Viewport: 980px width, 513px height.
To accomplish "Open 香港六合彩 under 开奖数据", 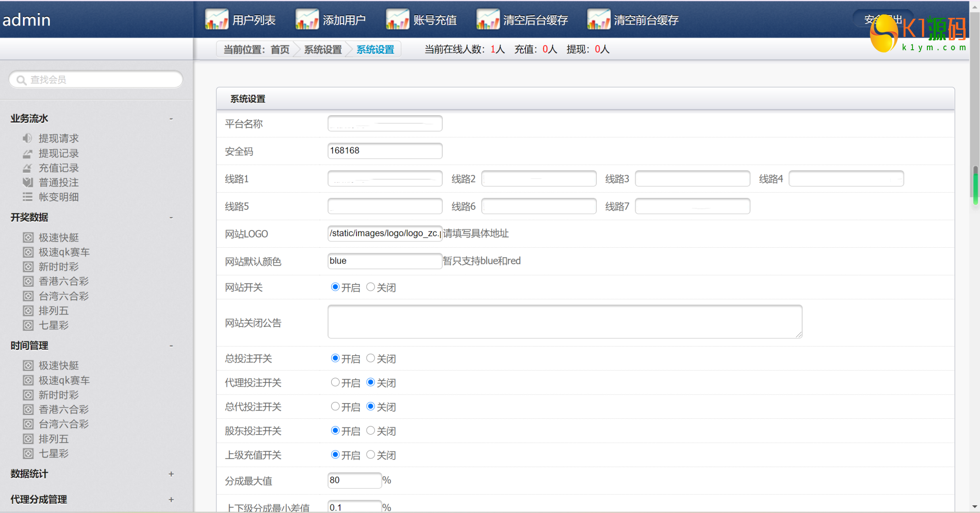I will [63, 281].
